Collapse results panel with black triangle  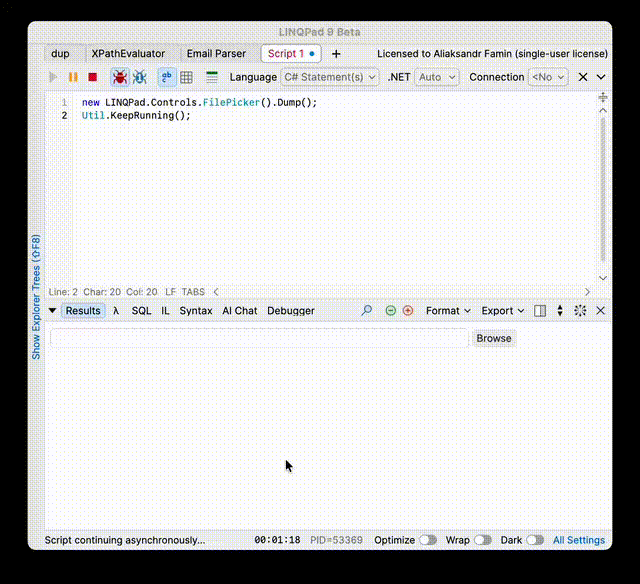pyautogui.click(x=52, y=311)
